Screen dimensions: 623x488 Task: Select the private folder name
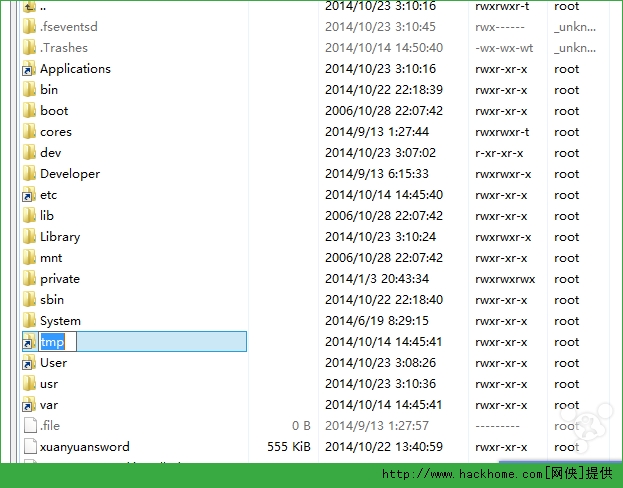pyautogui.click(x=60, y=279)
